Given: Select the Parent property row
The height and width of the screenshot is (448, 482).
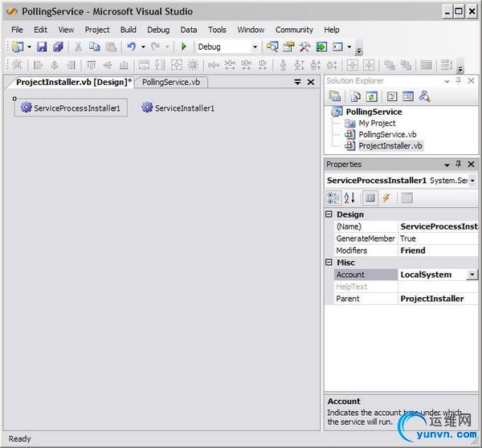Looking at the screenshot, I should click(406, 299).
